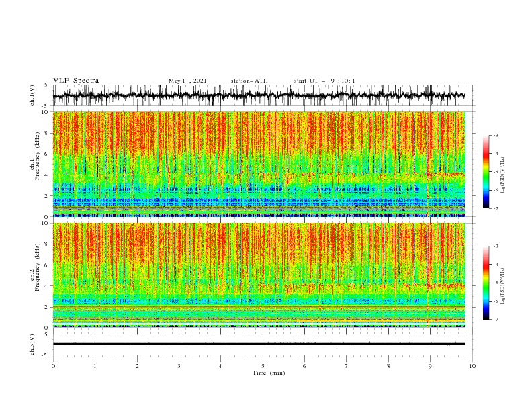532x411 pixels.
Task: Click the ch.3 voltage waveform trace
Action: 259,344
